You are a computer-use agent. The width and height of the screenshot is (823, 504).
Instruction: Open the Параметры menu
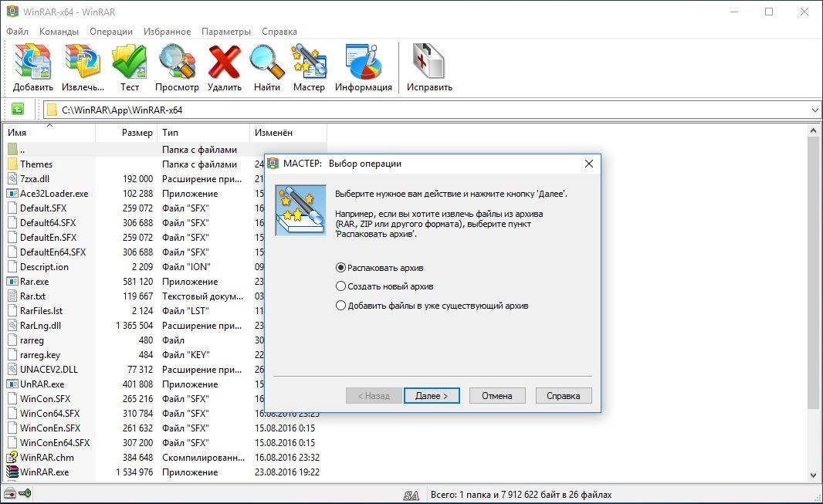[226, 32]
